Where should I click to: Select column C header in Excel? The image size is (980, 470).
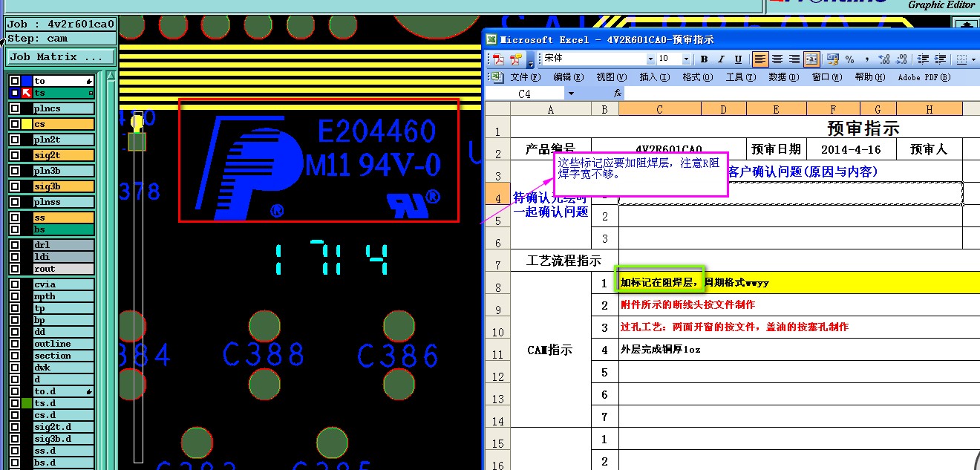click(x=659, y=109)
